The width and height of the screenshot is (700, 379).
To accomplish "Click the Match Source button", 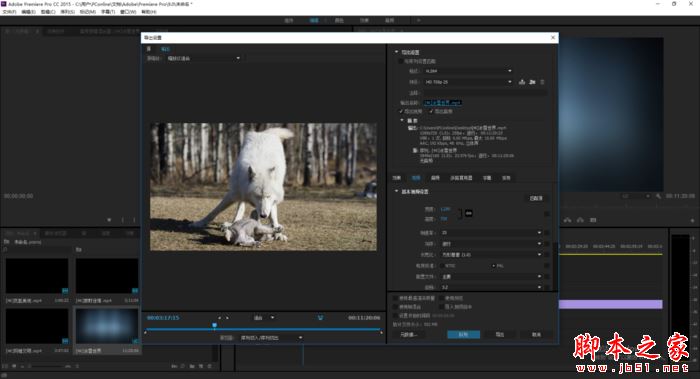I will 536,198.
